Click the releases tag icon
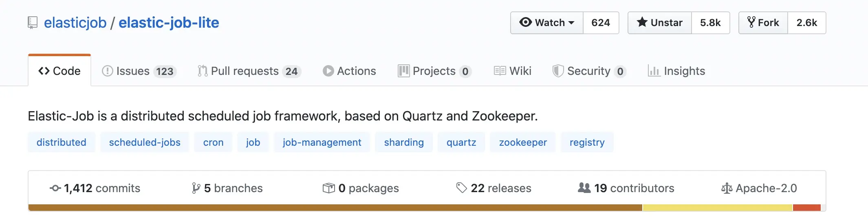868x219 pixels. (461, 188)
